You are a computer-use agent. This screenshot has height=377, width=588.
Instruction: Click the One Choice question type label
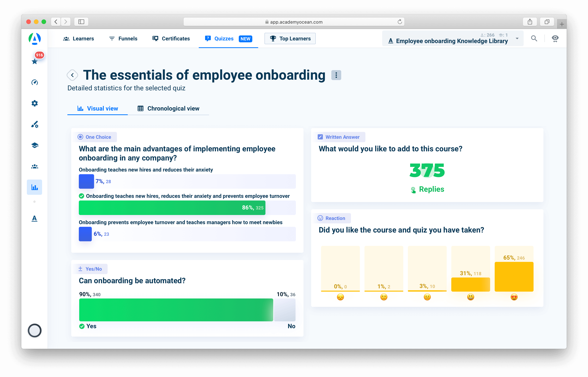click(x=95, y=137)
